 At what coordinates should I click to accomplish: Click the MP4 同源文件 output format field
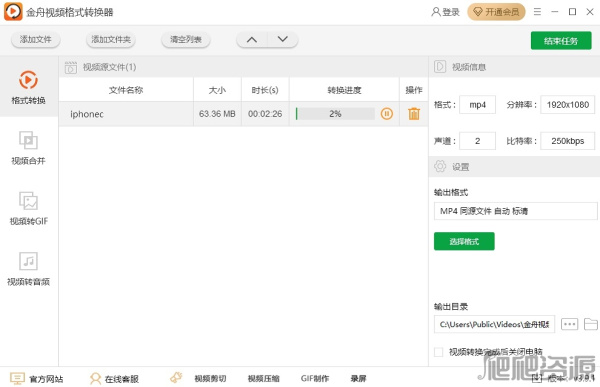(x=515, y=211)
